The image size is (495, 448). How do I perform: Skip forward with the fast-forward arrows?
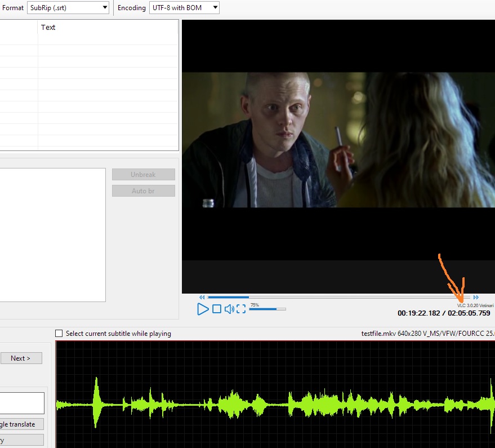(x=476, y=298)
